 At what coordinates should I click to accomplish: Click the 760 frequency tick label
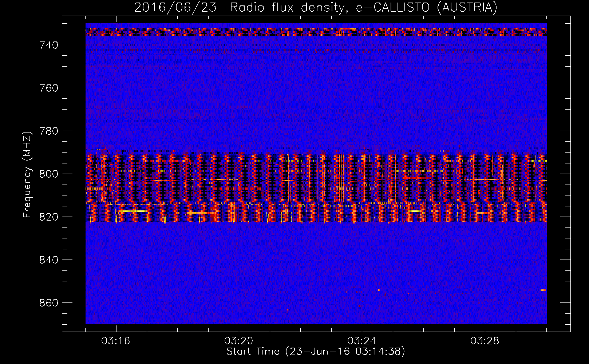[x=49, y=88]
